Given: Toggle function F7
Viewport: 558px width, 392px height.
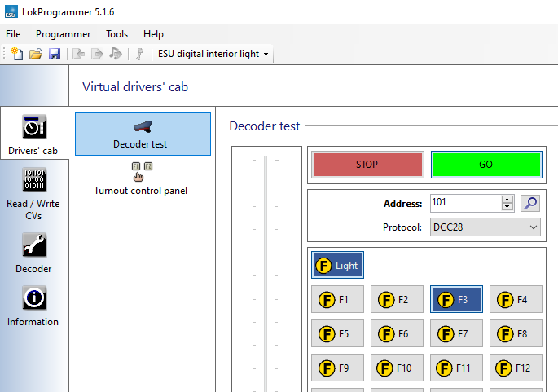Looking at the screenshot, I should click(x=456, y=333).
